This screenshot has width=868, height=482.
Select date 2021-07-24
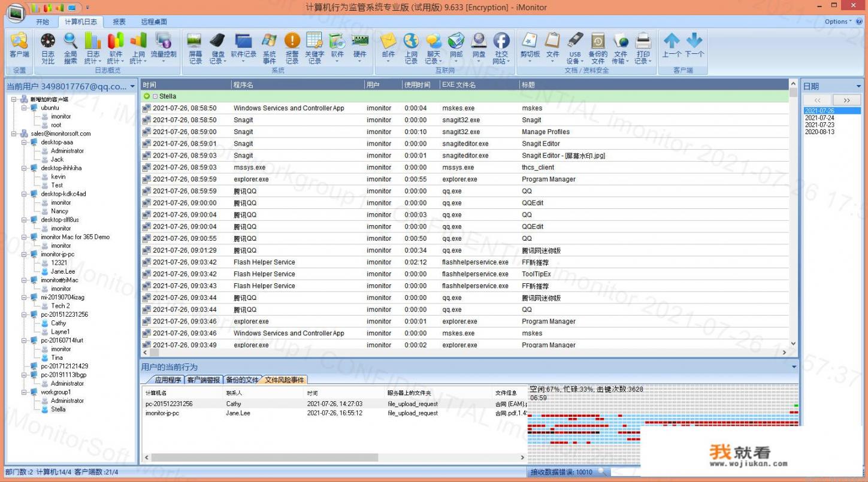point(819,118)
